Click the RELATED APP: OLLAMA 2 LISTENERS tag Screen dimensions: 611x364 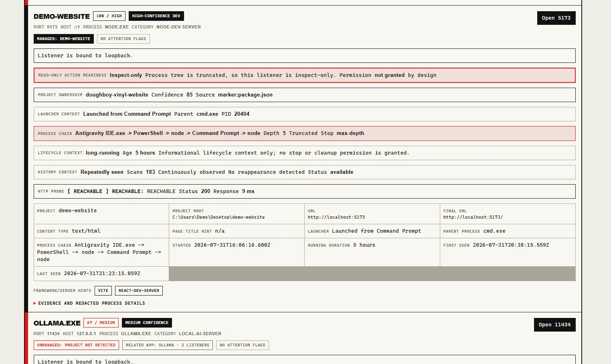click(x=168, y=345)
